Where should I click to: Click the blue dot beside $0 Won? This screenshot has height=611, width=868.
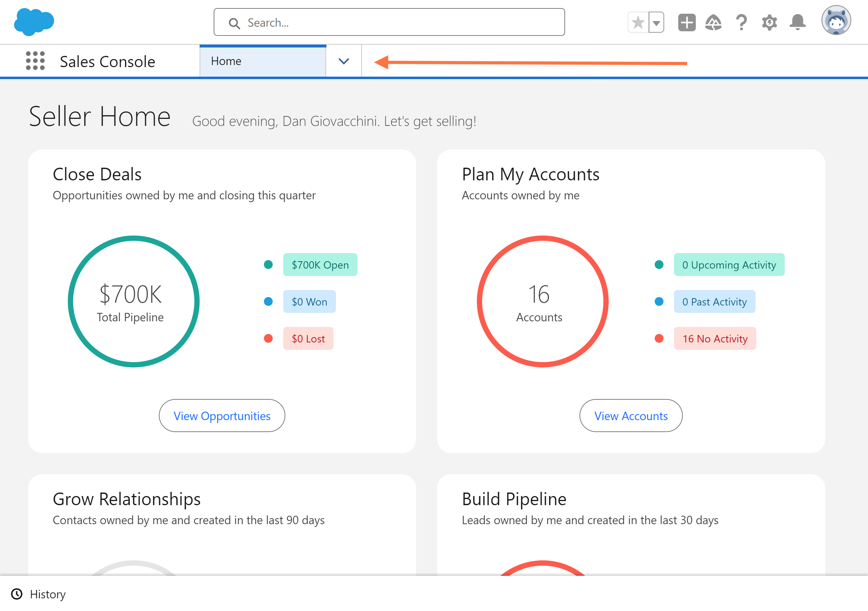tap(268, 302)
